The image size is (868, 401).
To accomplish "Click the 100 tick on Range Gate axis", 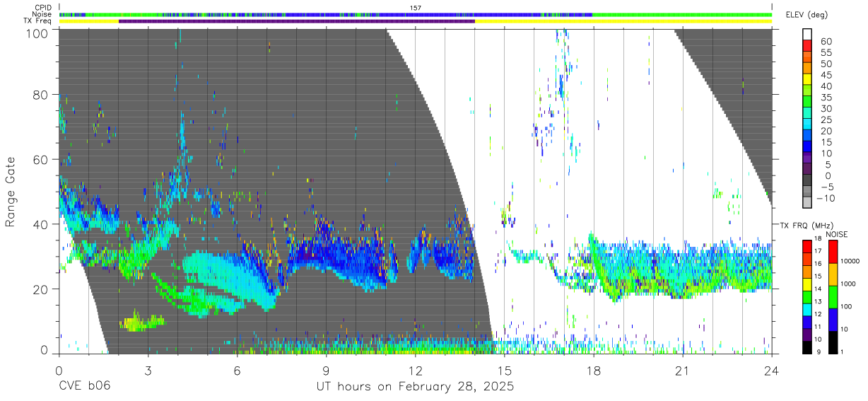I will coord(36,33).
